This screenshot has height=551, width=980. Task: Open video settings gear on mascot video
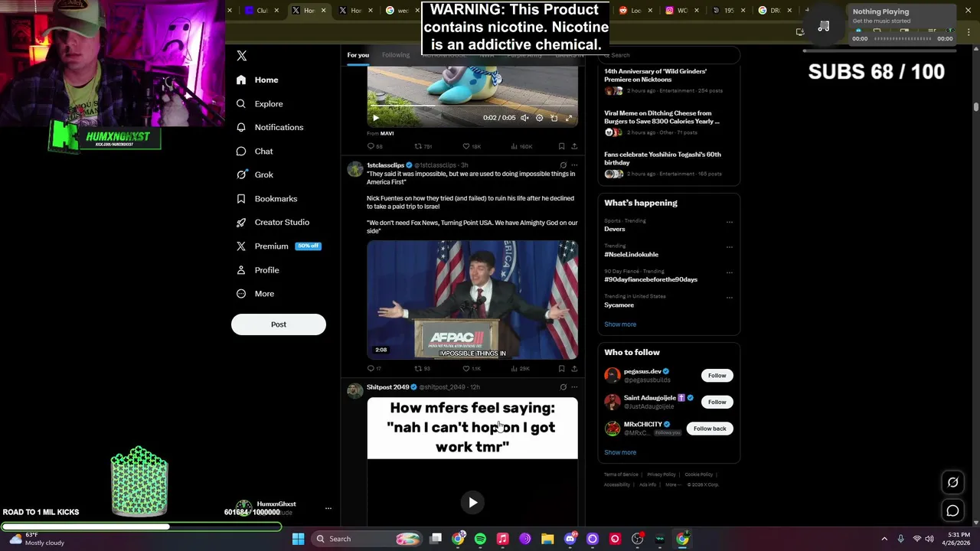pyautogui.click(x=539, y=118)
